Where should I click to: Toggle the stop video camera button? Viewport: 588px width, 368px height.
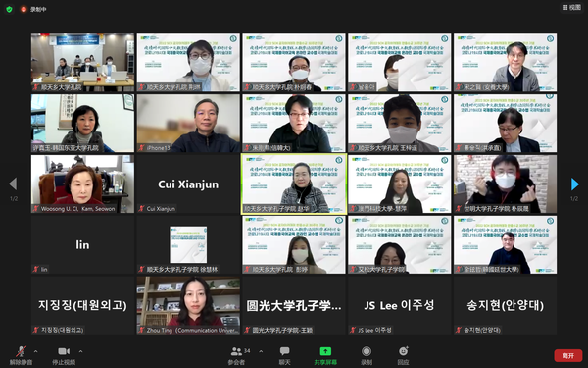coord(64,351)
